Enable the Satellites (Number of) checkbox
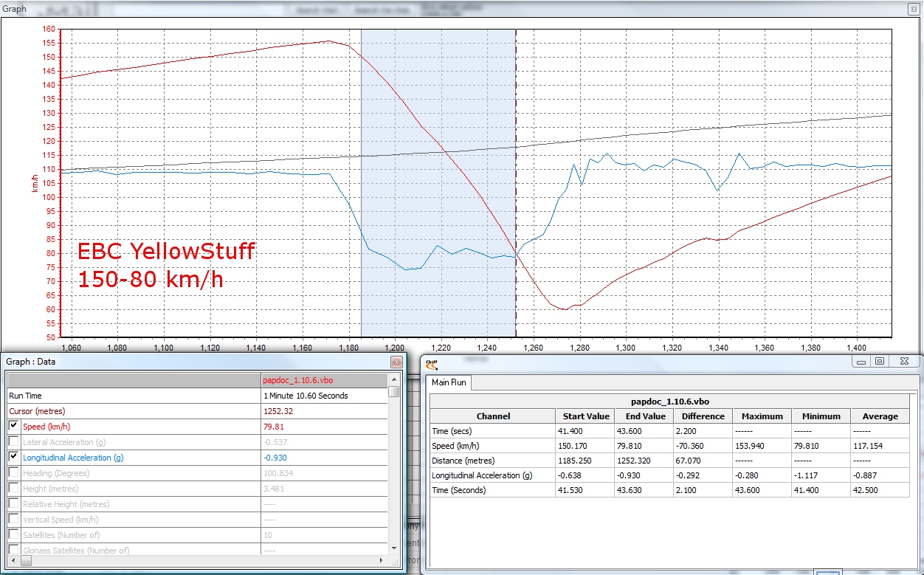The height and width of the screenshot is (575, 924). tap(13, 534)
